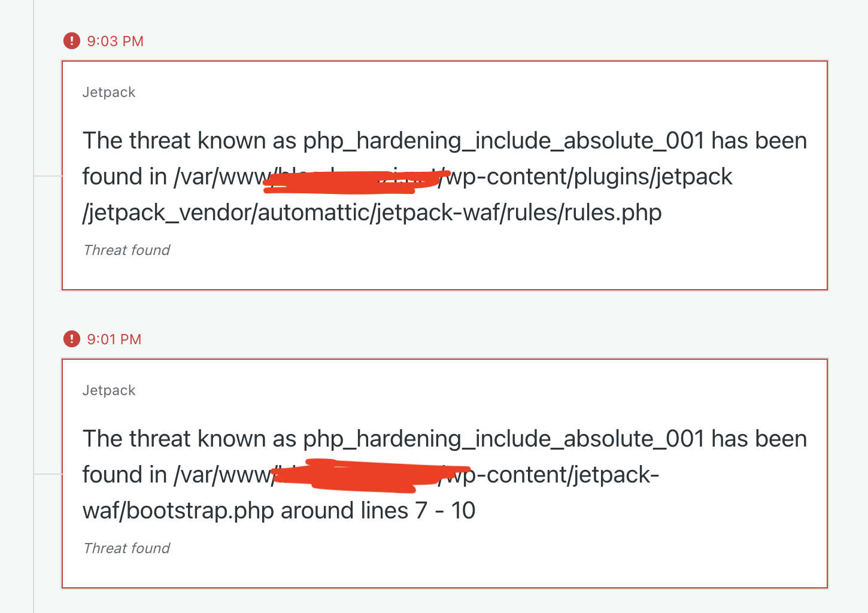
Task: Select the Jetpack label in the 9:03 PM entry
Action: pos(109,92)
